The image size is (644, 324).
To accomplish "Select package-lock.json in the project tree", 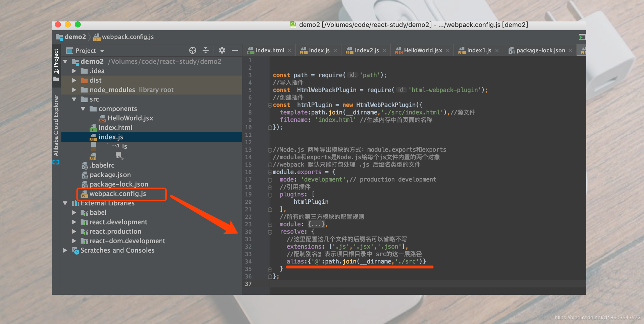I will point(119,184).
